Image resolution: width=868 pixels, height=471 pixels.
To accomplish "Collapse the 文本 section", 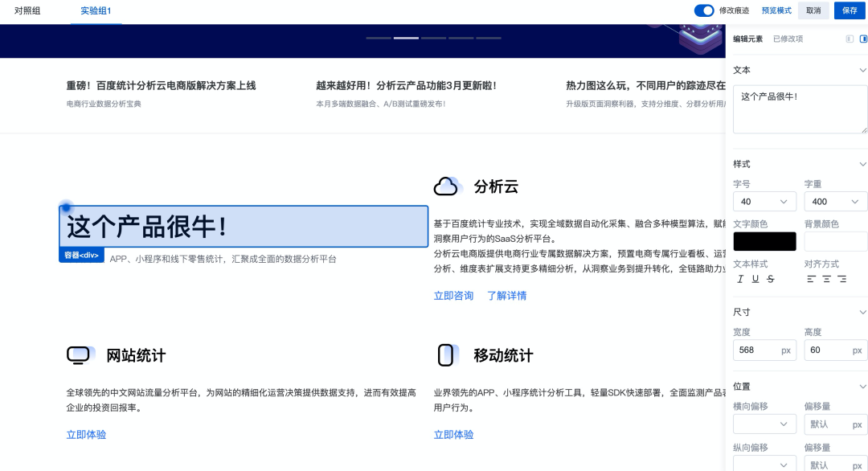I will pyautogui.click(x=862, y=70).
